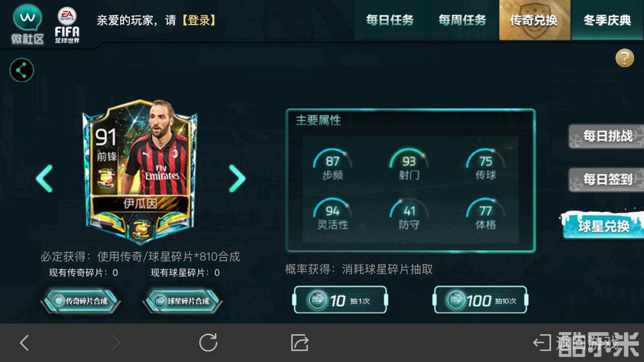The height and width of the screenshot is (362, 644).
Task: Tap 球星碎片合成 button
Action: tap(182, 301)
